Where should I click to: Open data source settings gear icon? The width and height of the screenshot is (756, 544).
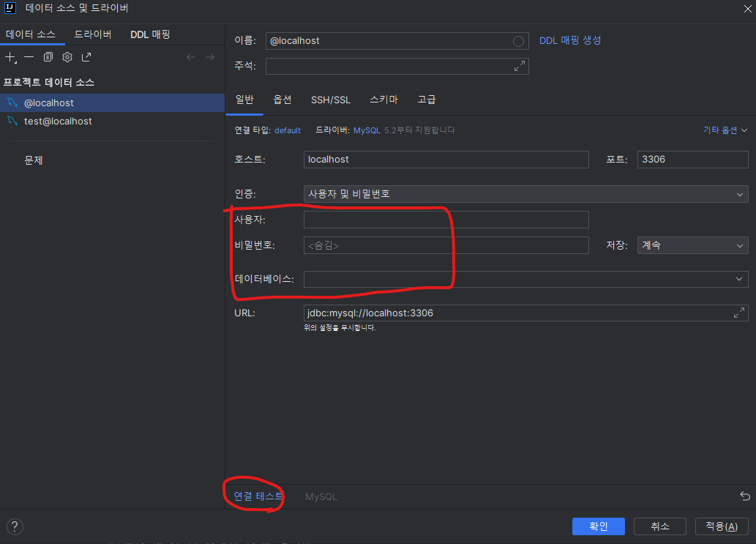[x=67, y=57]
